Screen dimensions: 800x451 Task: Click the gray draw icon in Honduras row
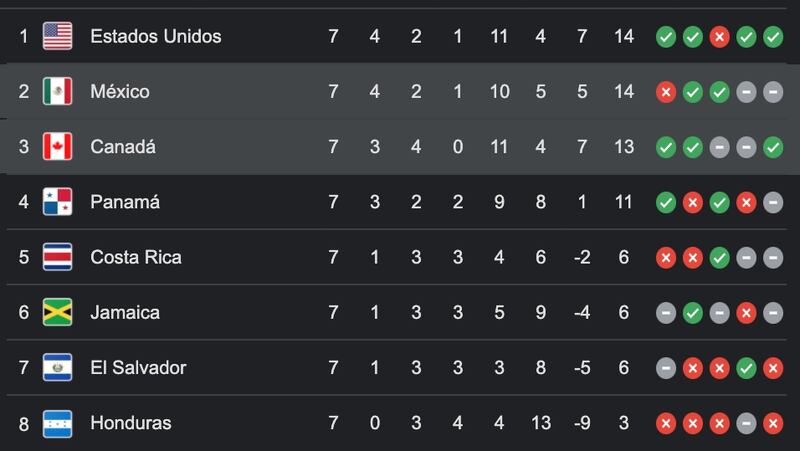[746, 423]
